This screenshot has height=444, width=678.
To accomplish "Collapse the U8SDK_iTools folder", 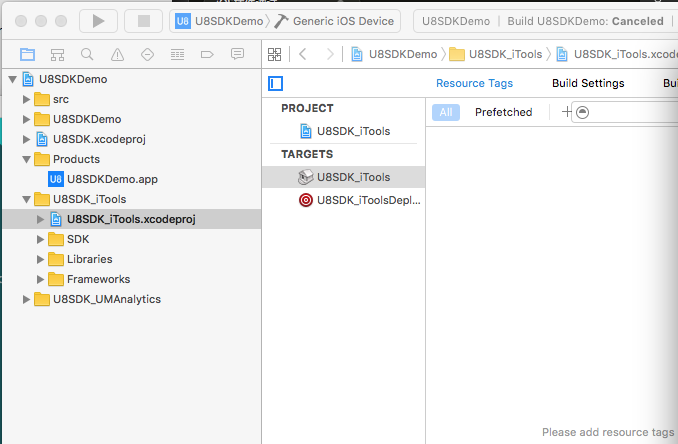I will click(26, 199).
